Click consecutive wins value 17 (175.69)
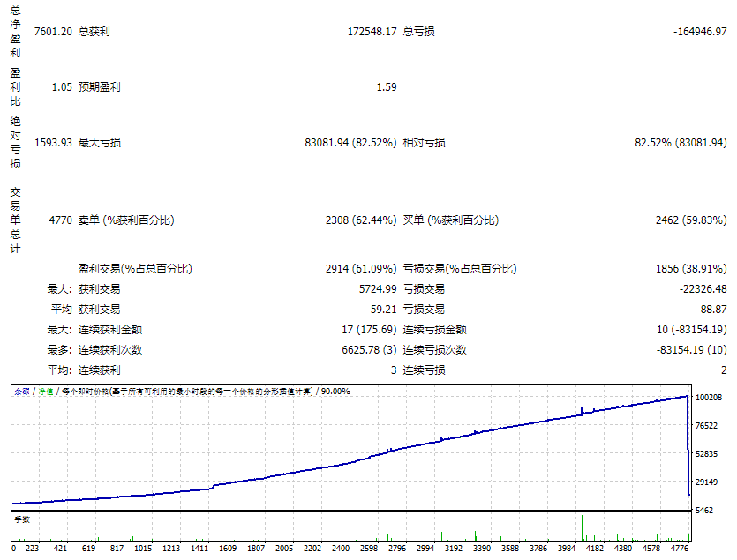This screenshot has height=560, width=737. coord(370,329)
